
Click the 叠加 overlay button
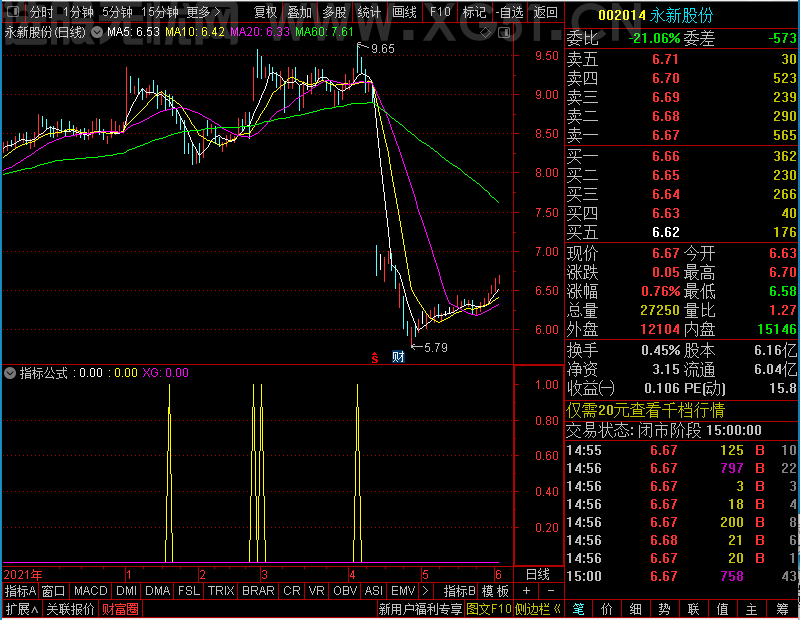(299, 12)
